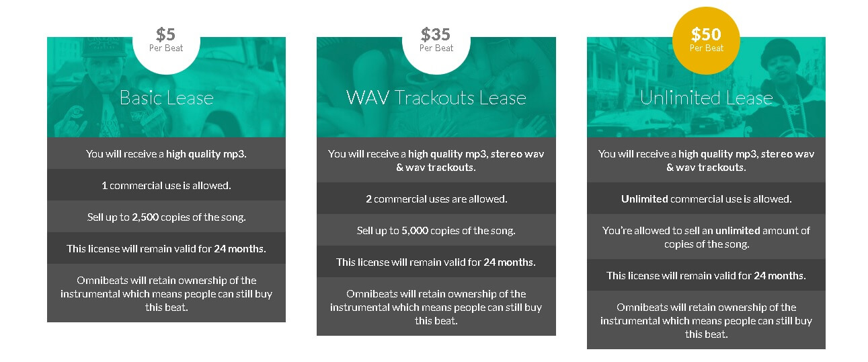Screen dimensions: 868x362
Task: Click Unlimited Lease '24 months' validity row
Action: [x=706, y=275]
